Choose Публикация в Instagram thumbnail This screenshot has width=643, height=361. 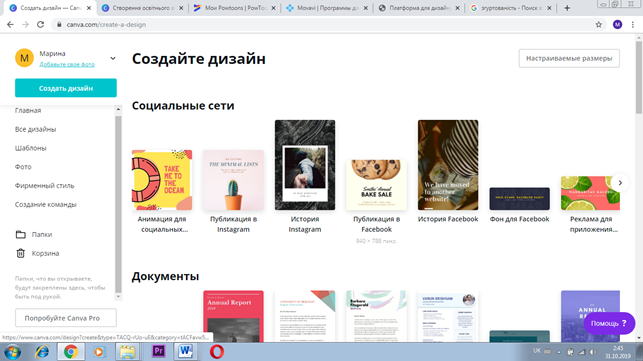(x=233, y=180)
